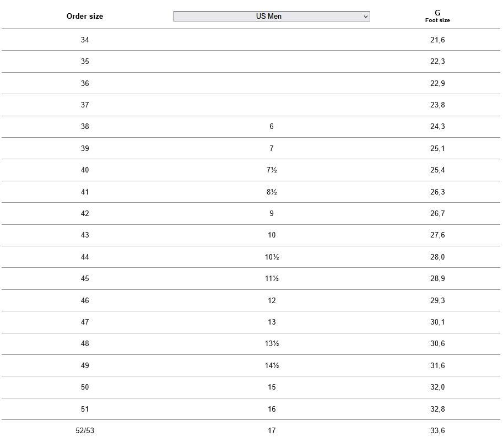Viewport: 503px width, 448px height.
Task: Click order size 45 cell
Action: tap(85, 278)
